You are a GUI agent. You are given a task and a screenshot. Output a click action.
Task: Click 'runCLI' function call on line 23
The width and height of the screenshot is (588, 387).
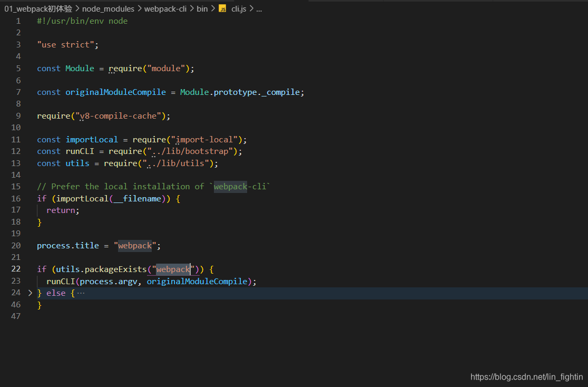[61, 281]
